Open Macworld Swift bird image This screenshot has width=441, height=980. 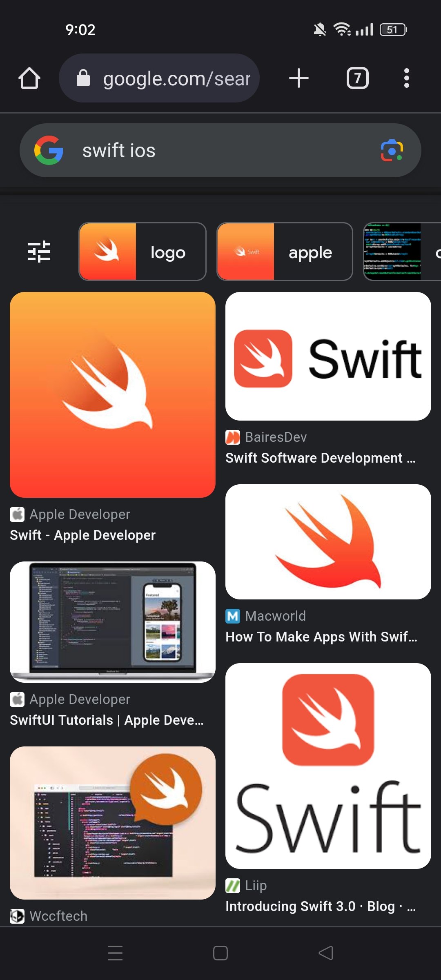(x=328, y=541)
